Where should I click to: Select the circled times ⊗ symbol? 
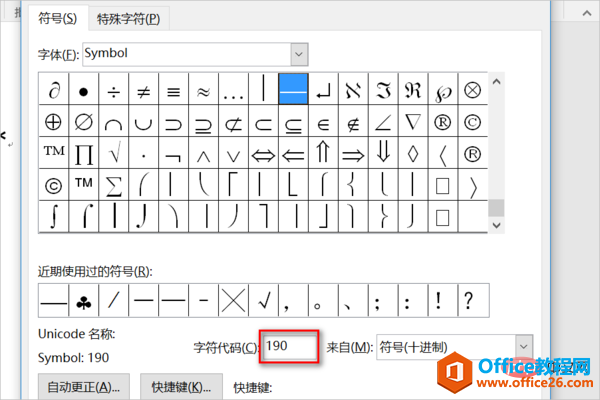473,88
